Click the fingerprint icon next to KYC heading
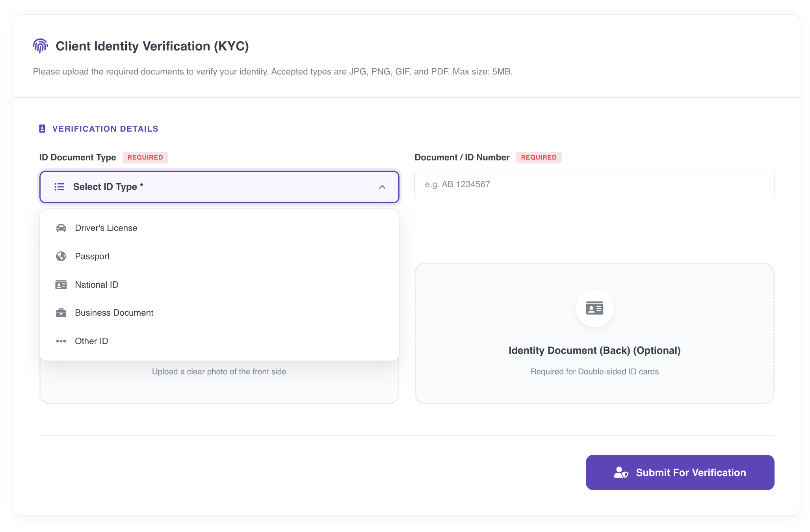 click(41, 46)
